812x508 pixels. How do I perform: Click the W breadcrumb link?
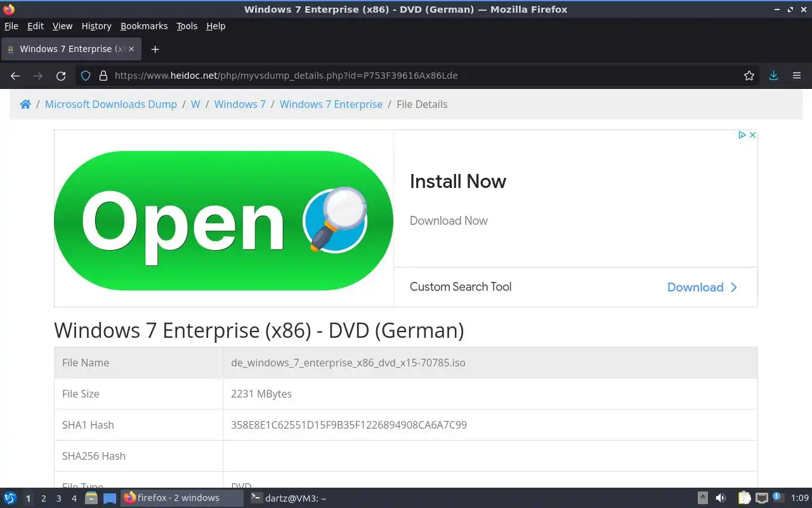click(x=195, y=104)
